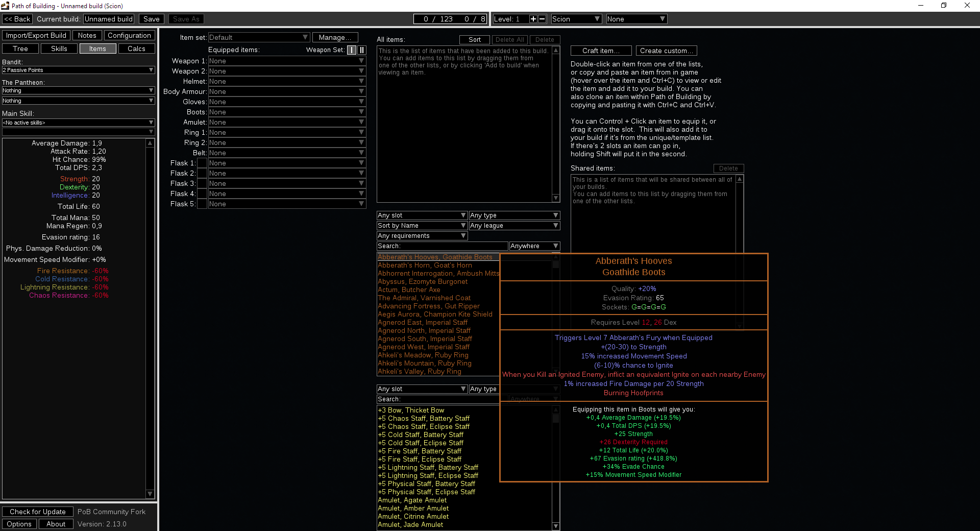Open the Bandit dropdown
This screenshot has width=980, height=531.
[x=78, y=70]
